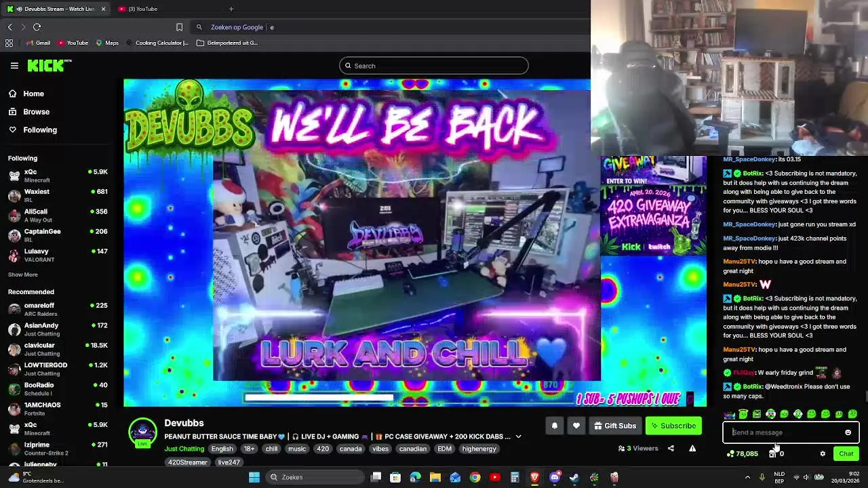Open Lulaavy VALORANT channel
The height and width of the screenshot is (488, 868).
(x=58, y=255)
